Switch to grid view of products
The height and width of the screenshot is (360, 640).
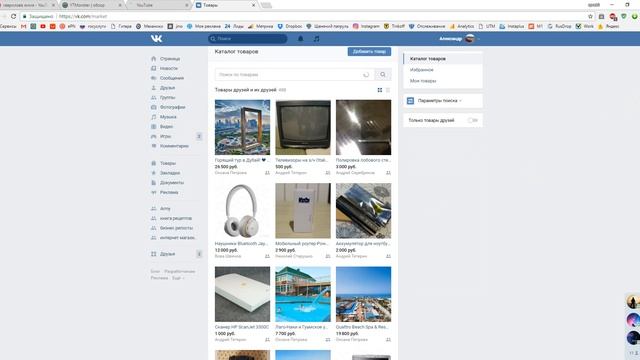point(380,90)
